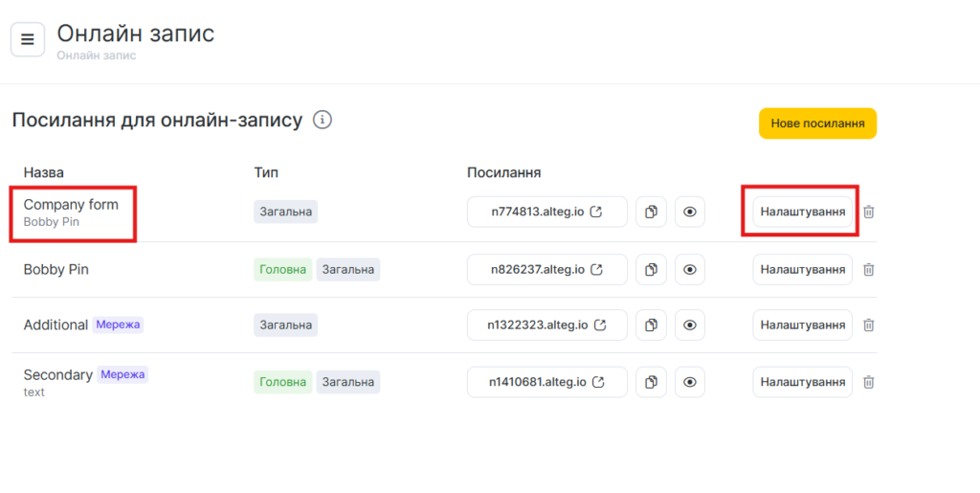Toggle eye preview for Company form

(x=690, y=212)
